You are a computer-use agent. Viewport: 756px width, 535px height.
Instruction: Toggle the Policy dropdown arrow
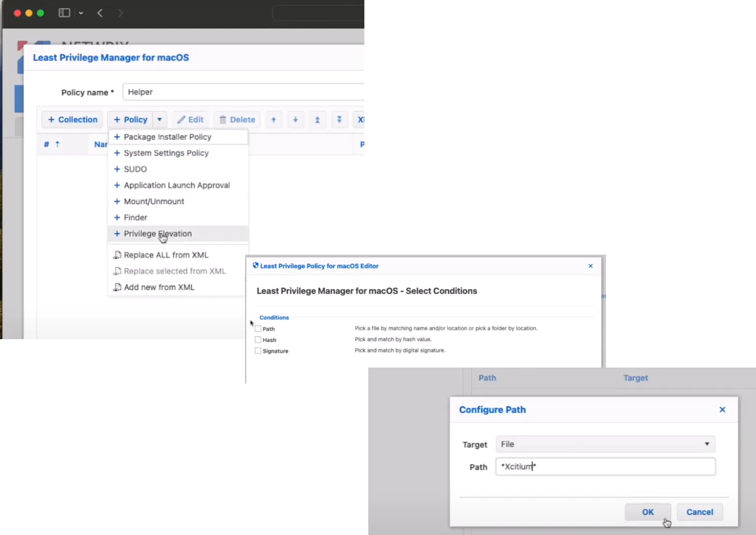(160, 120)
